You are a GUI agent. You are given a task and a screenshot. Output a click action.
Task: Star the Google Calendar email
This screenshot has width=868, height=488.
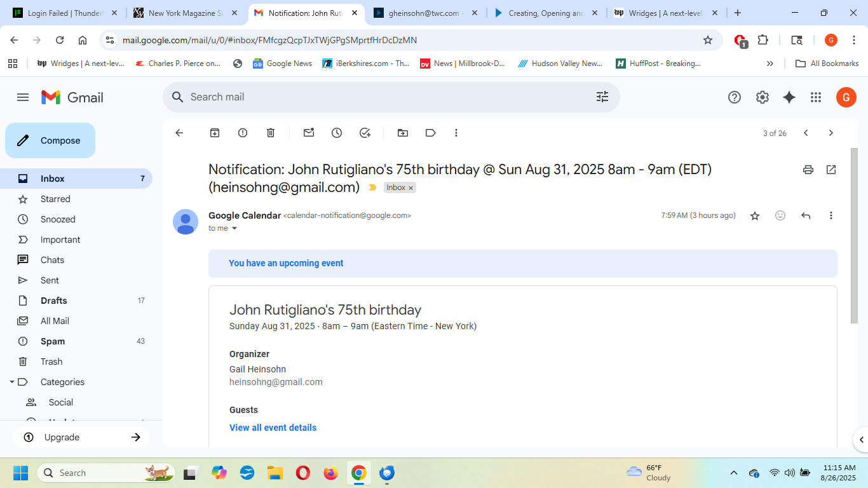[x=755, y=216]
